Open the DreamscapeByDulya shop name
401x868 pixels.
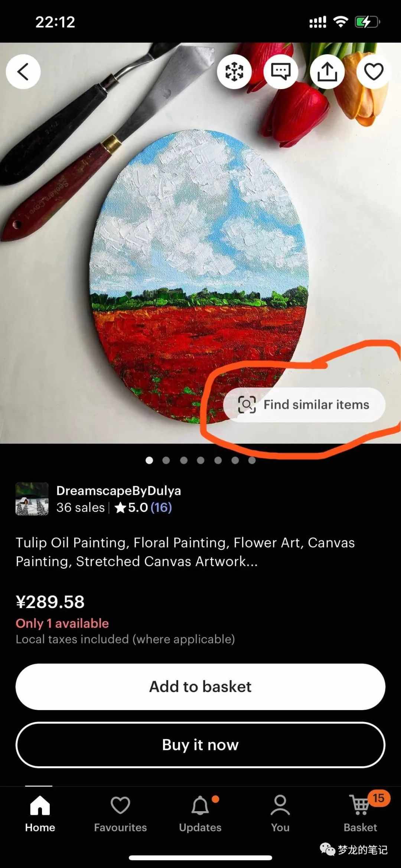tap(118, 491)
